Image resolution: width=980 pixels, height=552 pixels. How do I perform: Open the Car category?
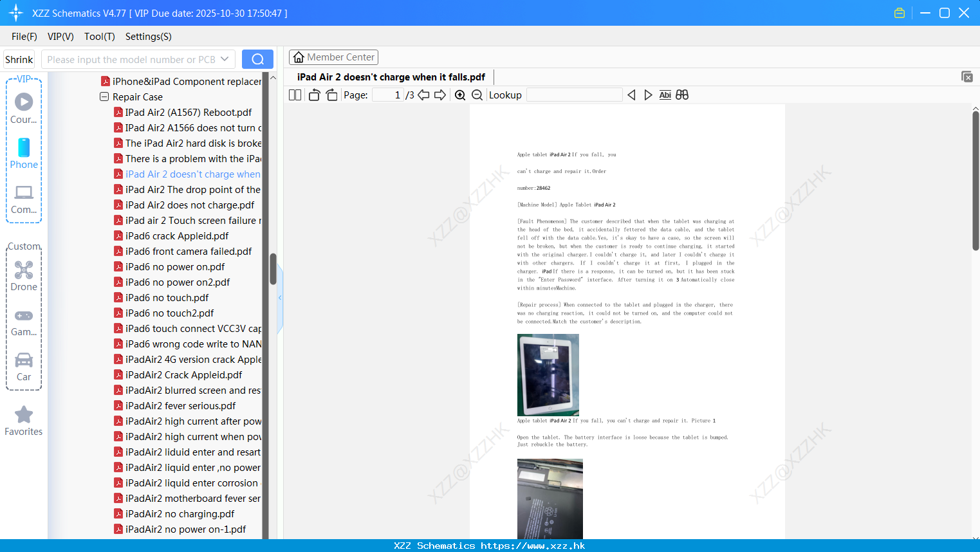(24, 367)
